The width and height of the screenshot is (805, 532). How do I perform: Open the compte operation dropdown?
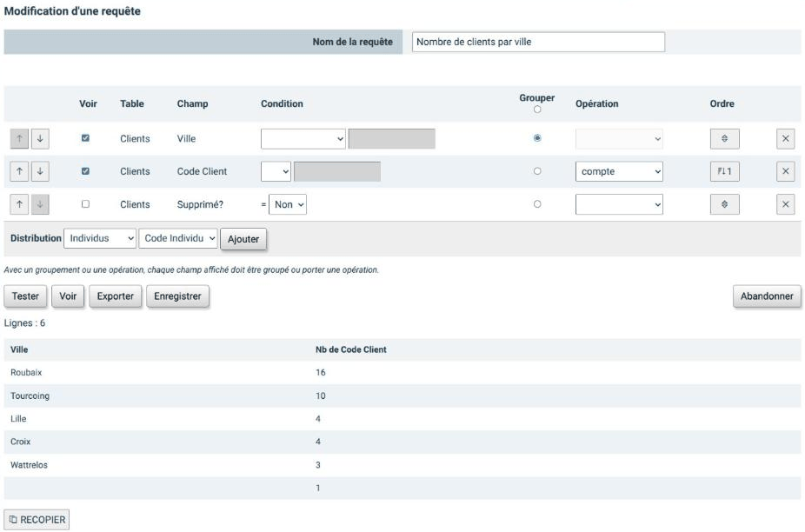pos(619,171)
